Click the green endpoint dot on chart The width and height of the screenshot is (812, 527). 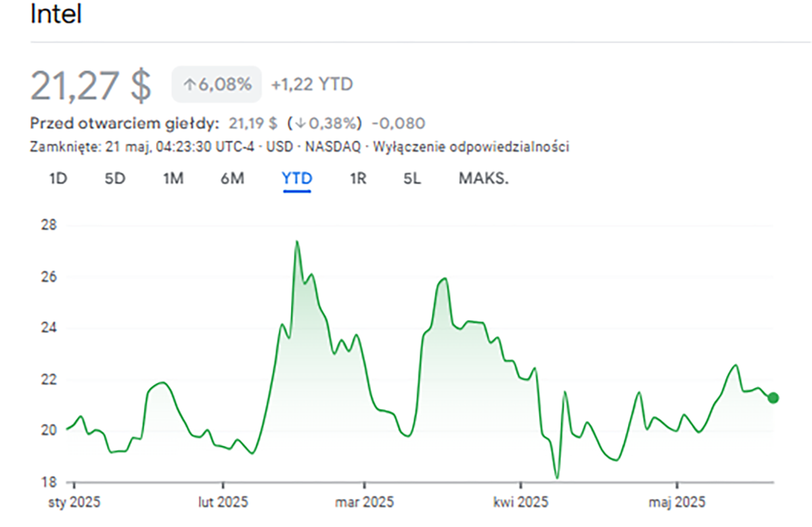(x=773, y=398)
